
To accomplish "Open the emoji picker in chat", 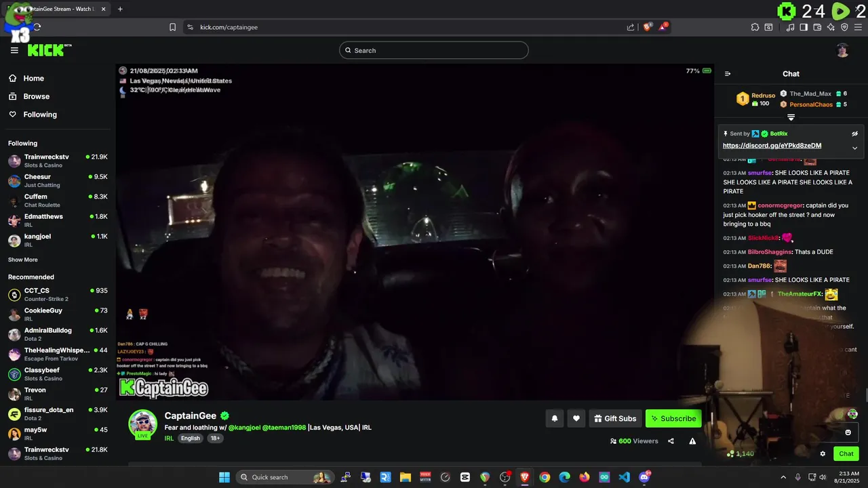I will [x=848, y=432].
